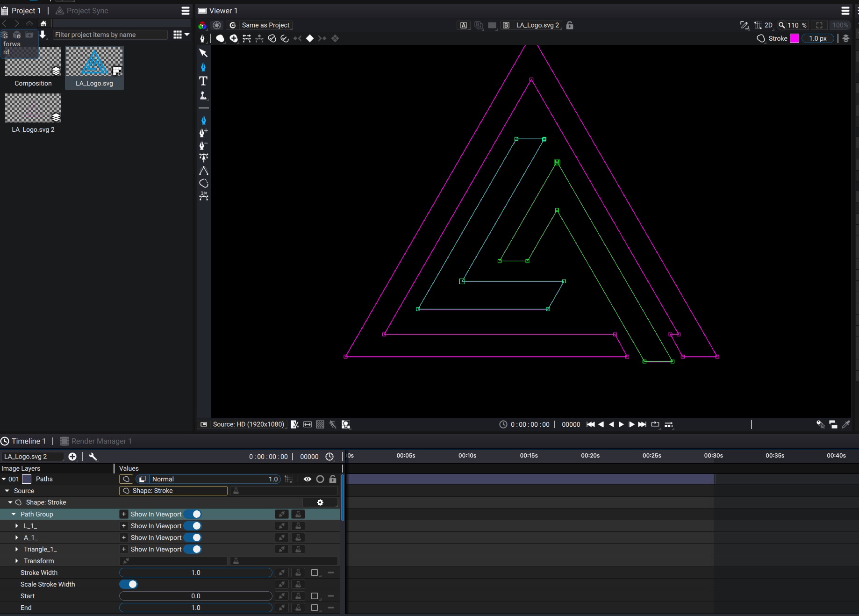
Task: Toggle solo circle on Paths layer
Action: [320, 479]
